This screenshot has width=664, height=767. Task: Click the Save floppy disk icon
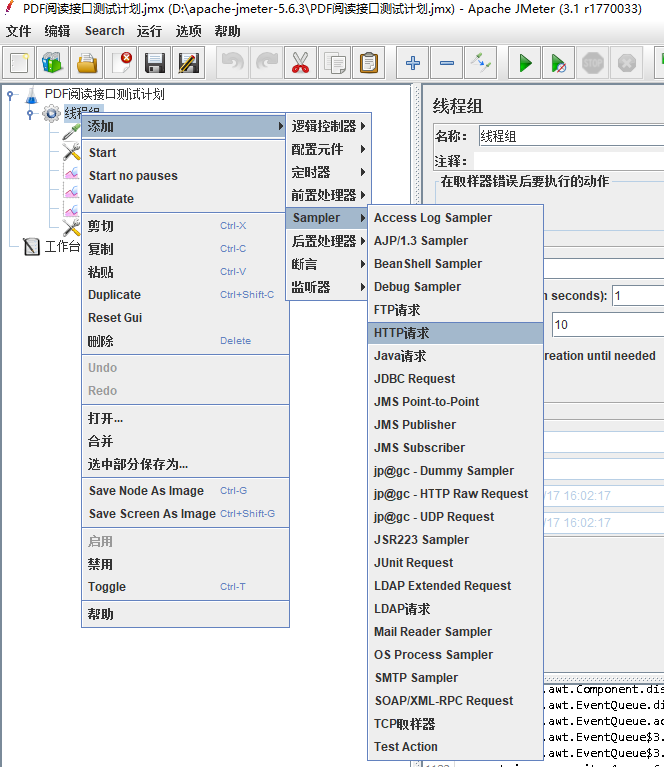point(155,63)
